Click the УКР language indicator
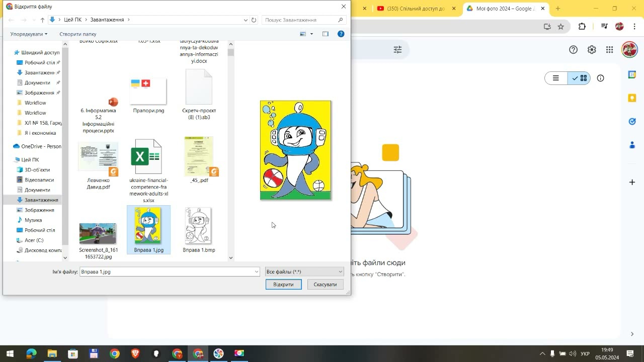The image size is (644, 362). [585, 354]
